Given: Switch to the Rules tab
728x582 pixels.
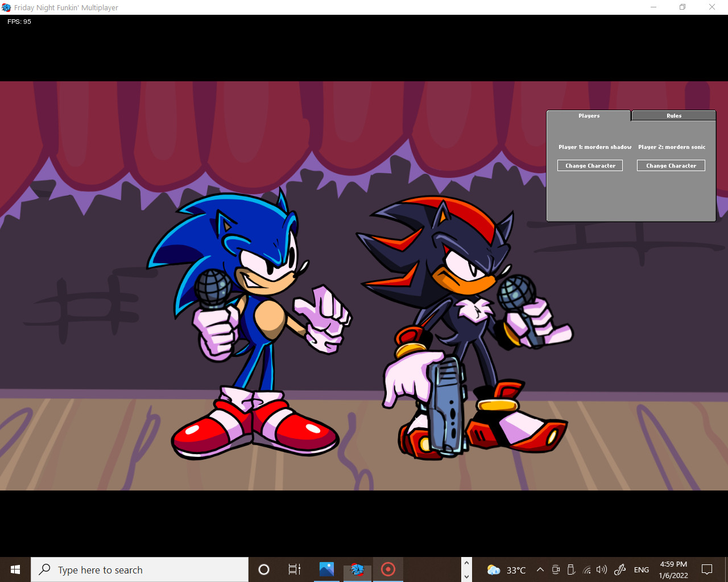Looking at the screenshot, I should (673, 115).
